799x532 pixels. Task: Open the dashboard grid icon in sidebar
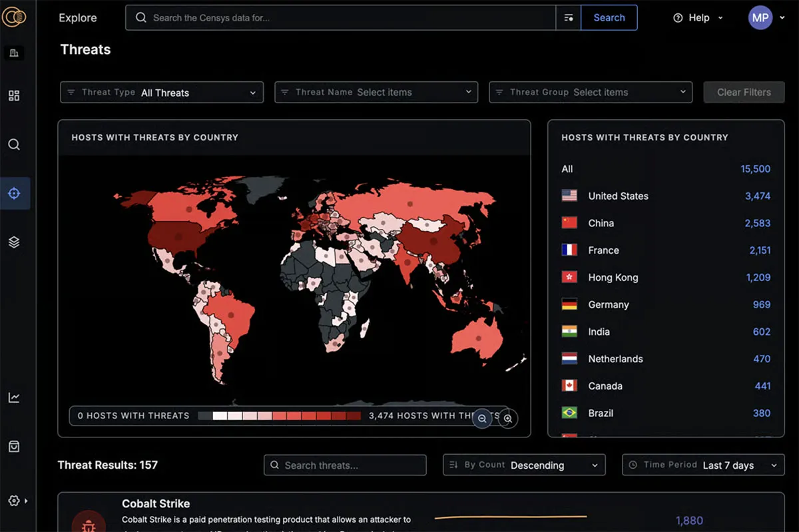(x=14, y=96)
